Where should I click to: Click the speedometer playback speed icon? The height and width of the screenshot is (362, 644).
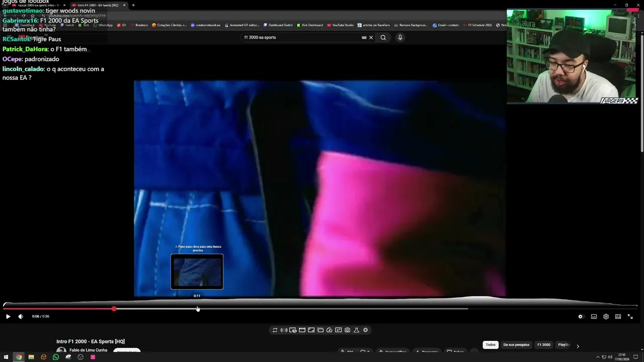tap(329, 330)
